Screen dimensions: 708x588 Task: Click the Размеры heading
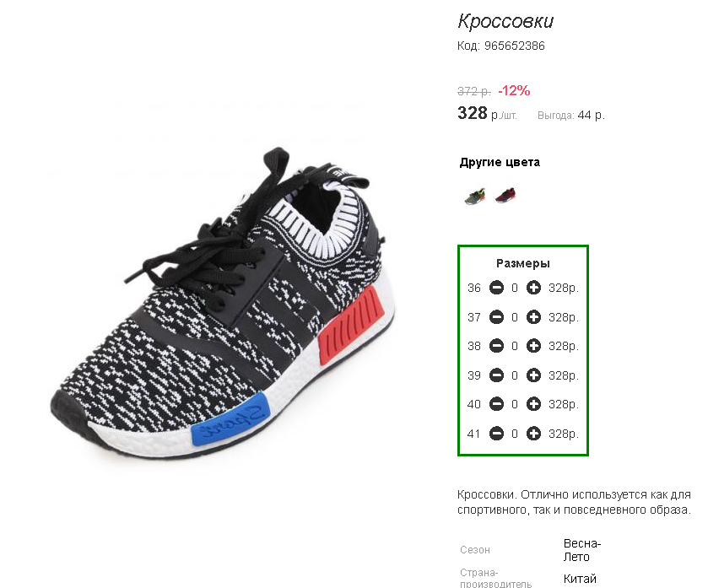point(523,263)
